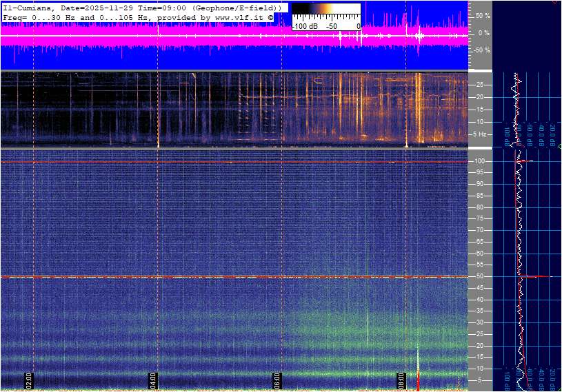The width and height of the screenshot is (562, 392).
Task: Select the 08:00 time marker label
Action: 401,380
